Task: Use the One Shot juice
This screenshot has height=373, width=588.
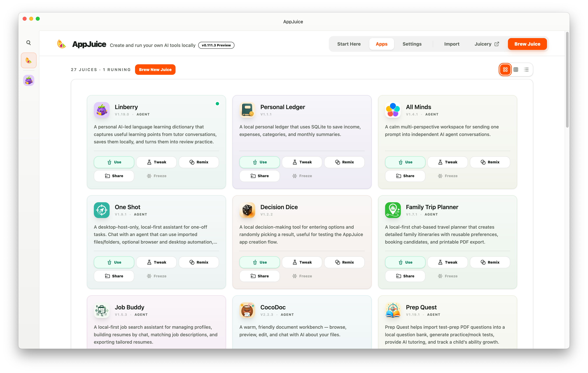Action: coord(114,262)
